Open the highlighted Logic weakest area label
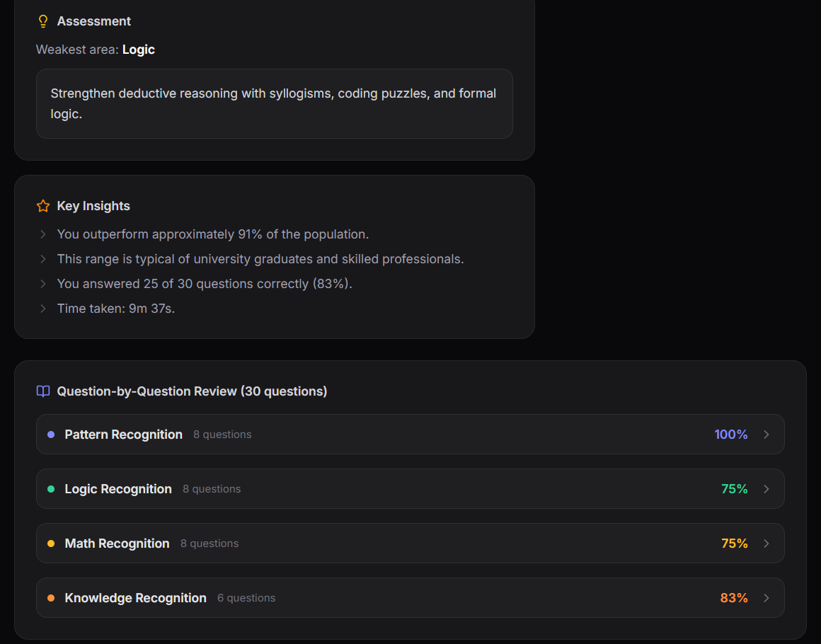The height and width of the screenshot is (644, 821). (138, 50)
